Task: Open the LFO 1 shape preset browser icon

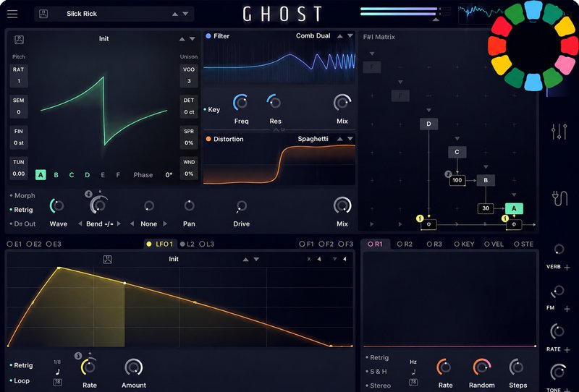Action: point(107,259)
